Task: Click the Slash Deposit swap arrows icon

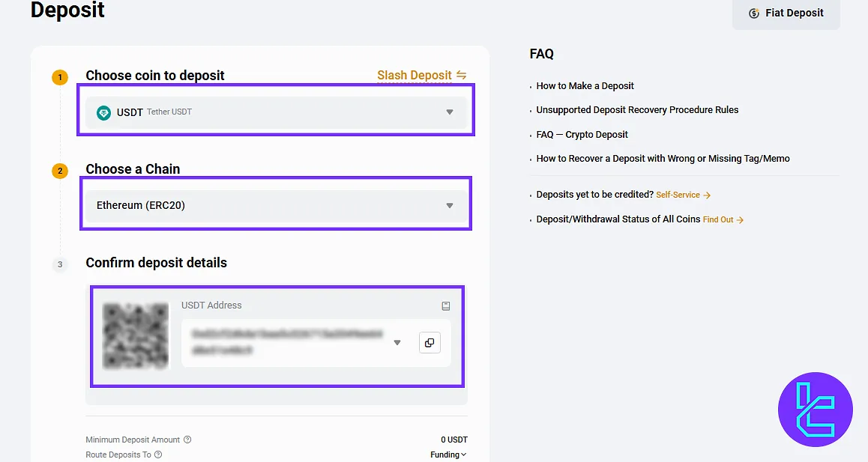Action: pos(461,75)
